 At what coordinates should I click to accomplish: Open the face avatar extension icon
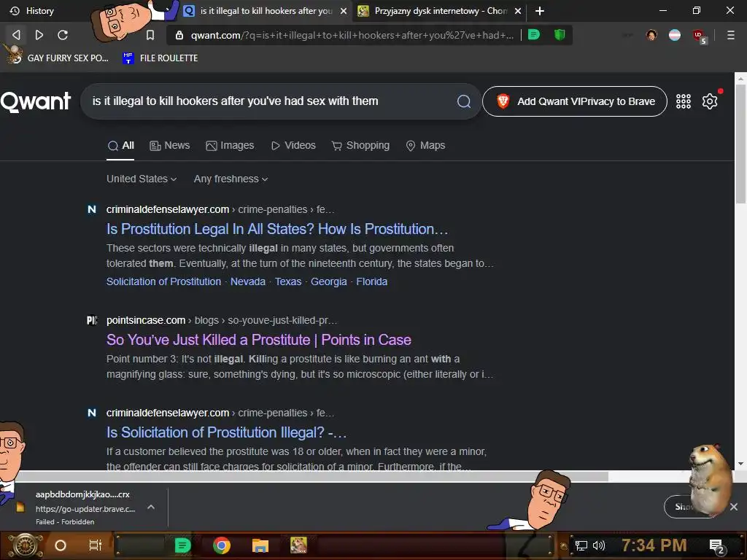pyautogui.click(x=651, y=35)
